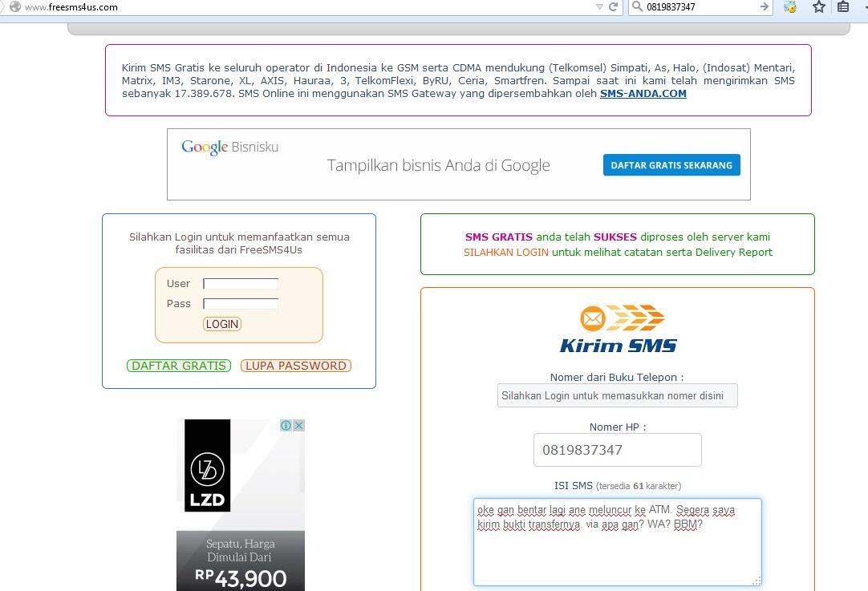Submit search with the go arrow

[x=764, y=6]
